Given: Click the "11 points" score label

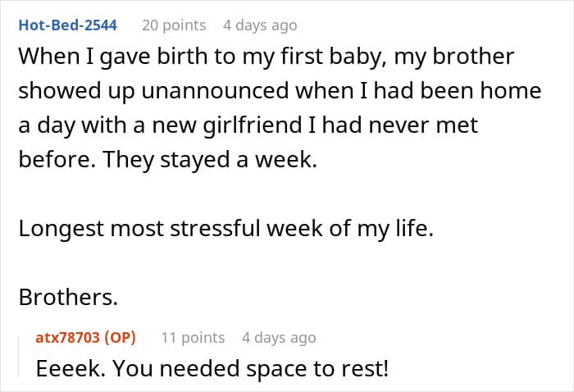Looking at the screenshot, I should (x=193, y=337).
